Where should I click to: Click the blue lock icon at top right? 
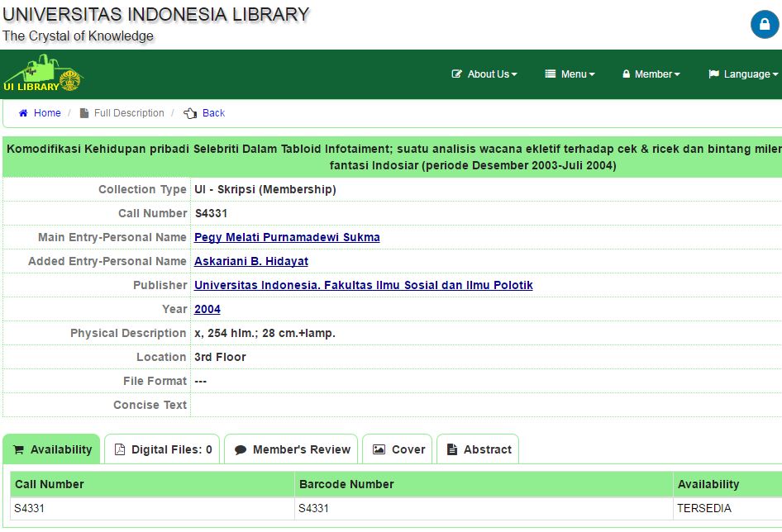(765, 25)
